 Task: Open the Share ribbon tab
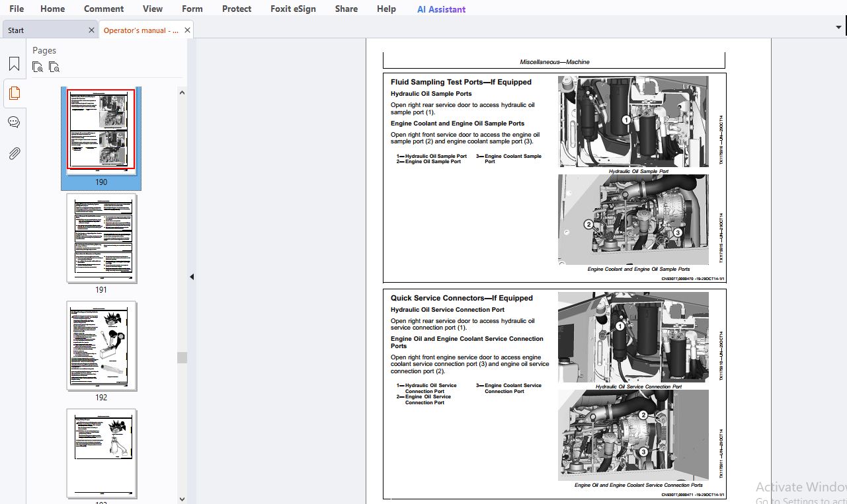pyautogui.click(x=346, y=9)
